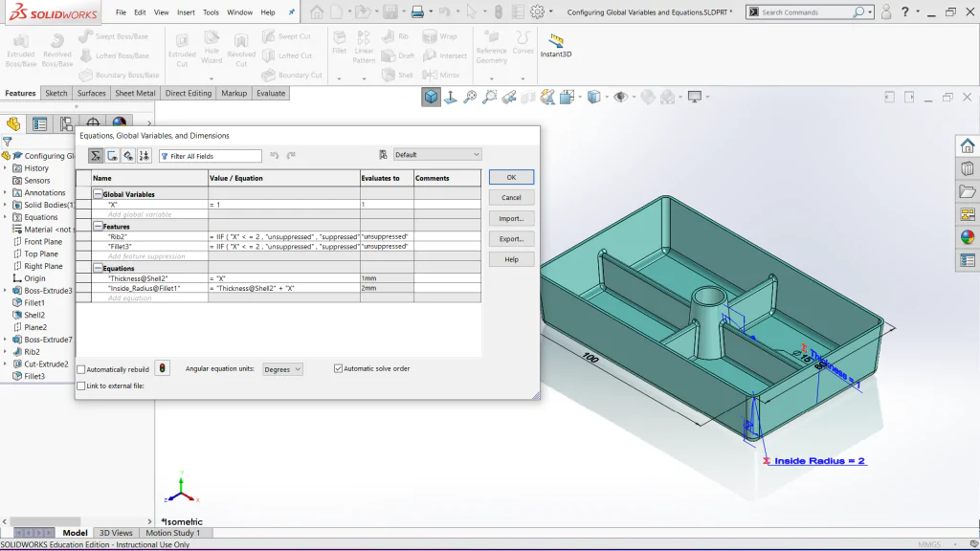The height and width of the screenshot is (551, 980).
Task: Open the Tools menu
Action: [212, 12]
